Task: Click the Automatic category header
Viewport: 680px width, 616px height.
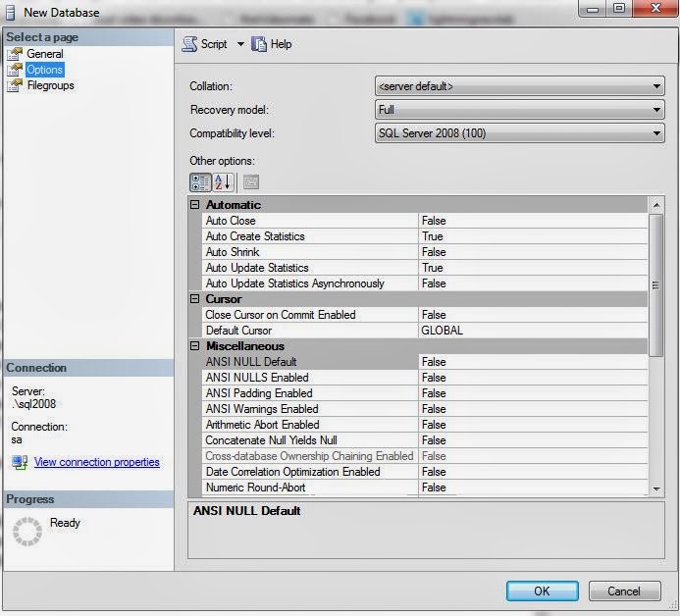Action: point(418,205)
